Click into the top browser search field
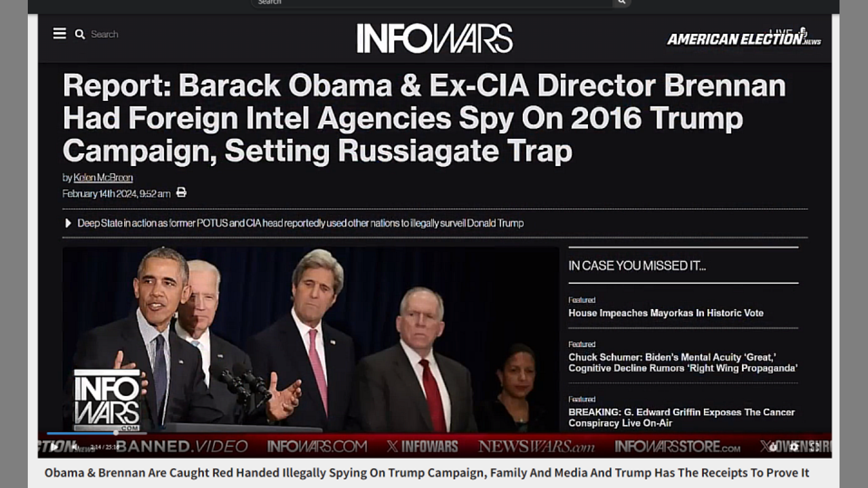The image size is (868, 488). [433, 3]
